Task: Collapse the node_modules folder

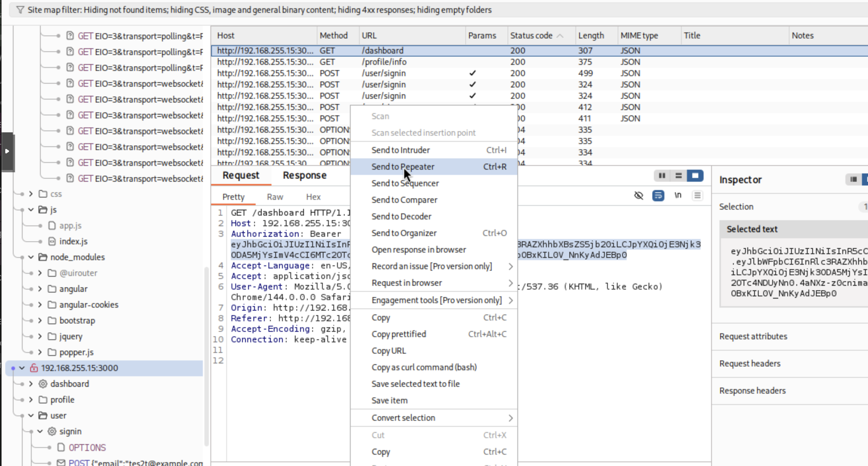Action: pyautogui.click(x=31, y=257)
